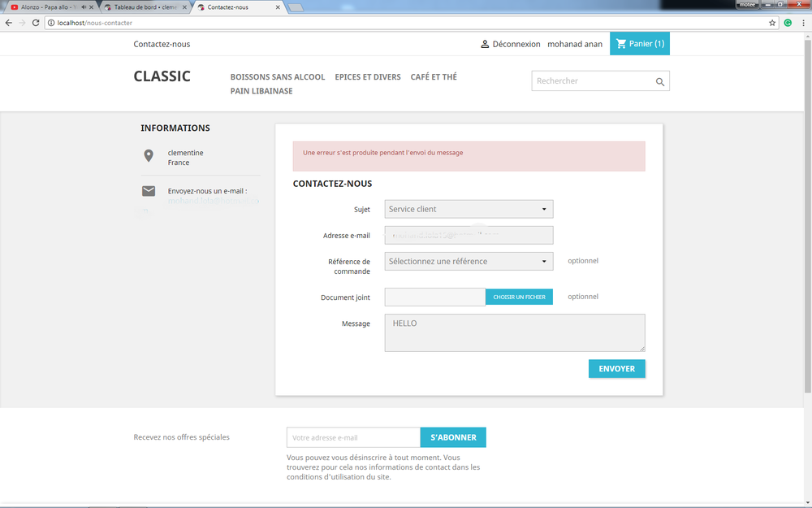This screenshot has width=812, height=508.
Task: Switch to the Alonzo - Papa allo tab
Action: pos(48,7)
